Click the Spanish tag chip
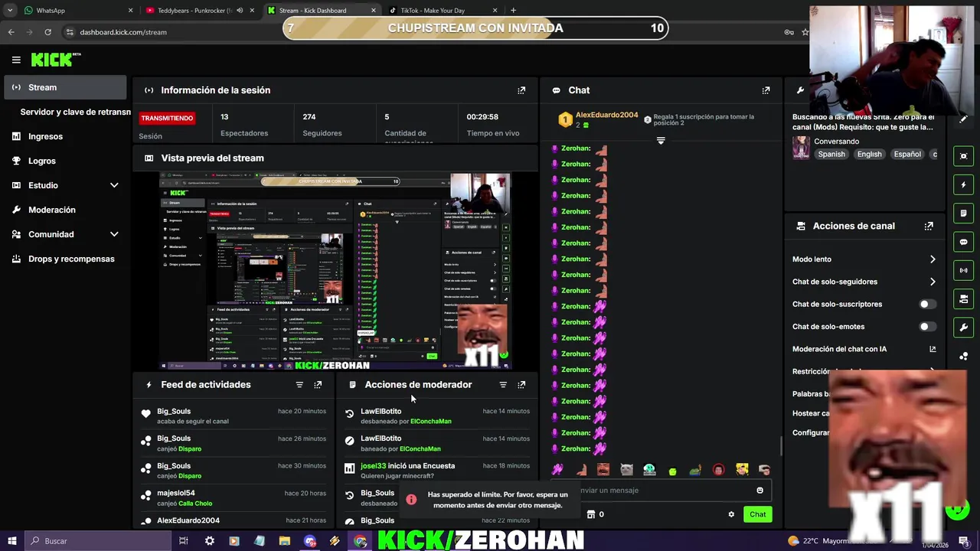This screenshot has height=551, width=980. point(831,155)
